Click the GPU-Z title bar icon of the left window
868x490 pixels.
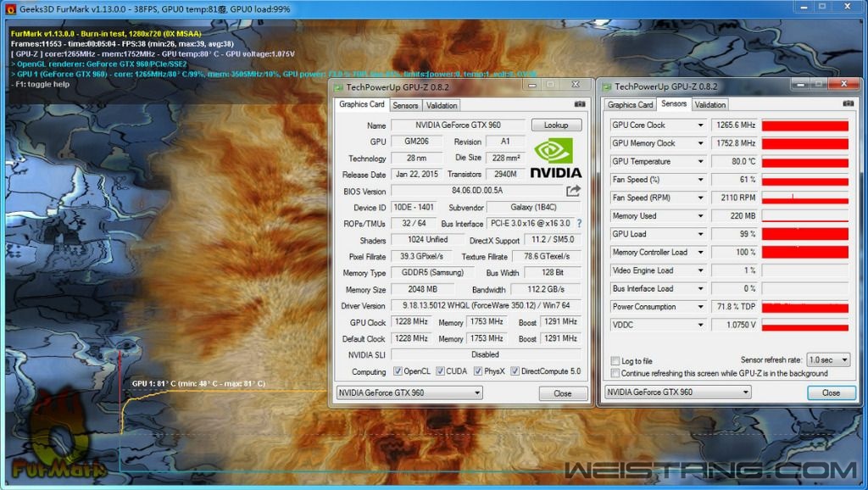(x=338, y=87)
